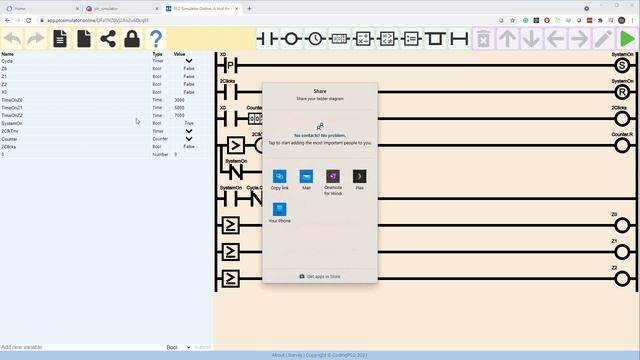Image resolution: width=640 pixels, height=360 pixels.
Task: Go back in browser
Action: coord(7,20)
